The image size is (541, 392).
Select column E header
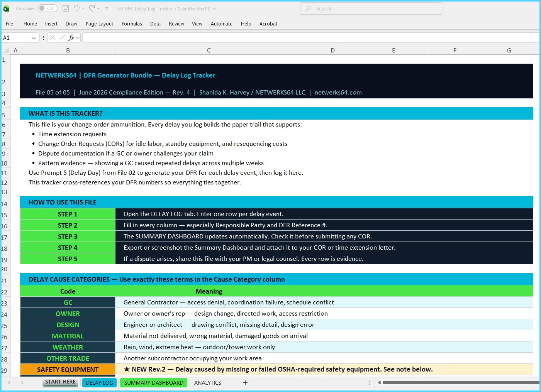pyautogui.click(x=393, y=51)
